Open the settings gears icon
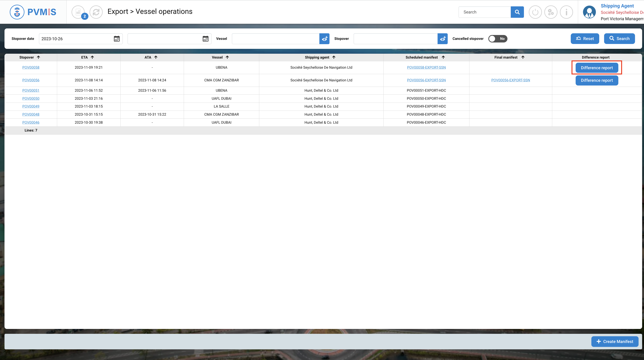Viewport: 644px width, 360px height. click(x=551, y=12)
